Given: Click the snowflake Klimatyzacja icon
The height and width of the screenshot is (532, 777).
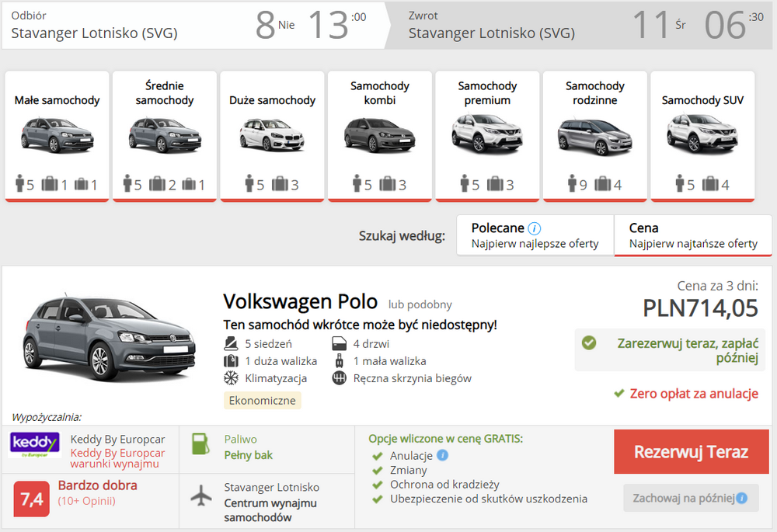Looking at the screenshot, I should 231,378.
